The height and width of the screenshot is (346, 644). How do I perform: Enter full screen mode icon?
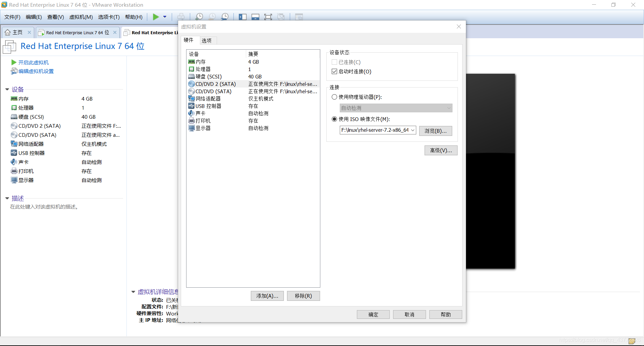click(268, 17)
